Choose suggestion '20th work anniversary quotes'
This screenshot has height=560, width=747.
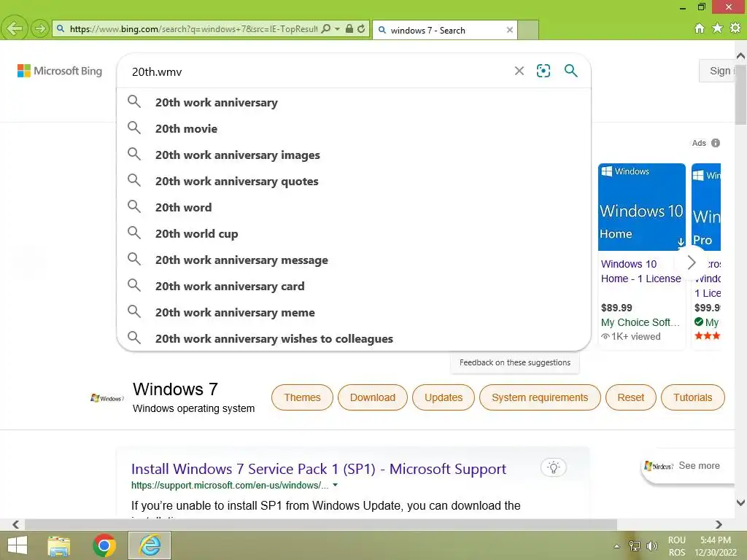click(x=354, y=181)
